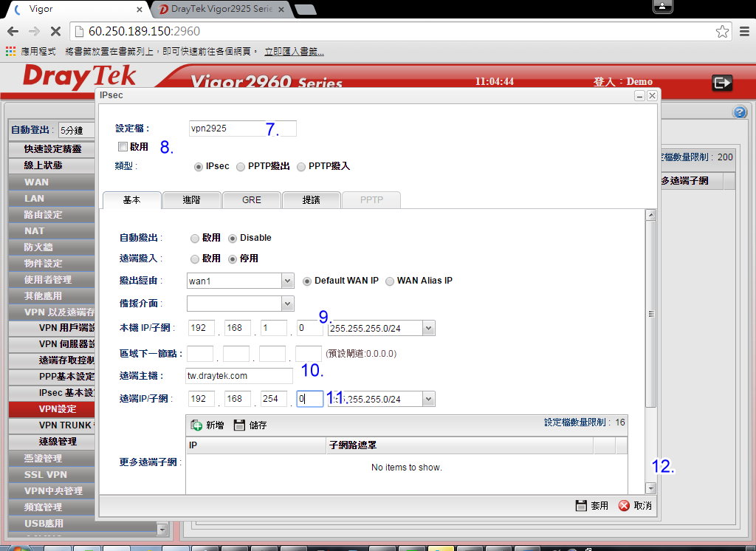The height and width of the screenshot is (551, 756).
Task: Click the 儲存 (save) disk icon
Action: pos(239,425)
